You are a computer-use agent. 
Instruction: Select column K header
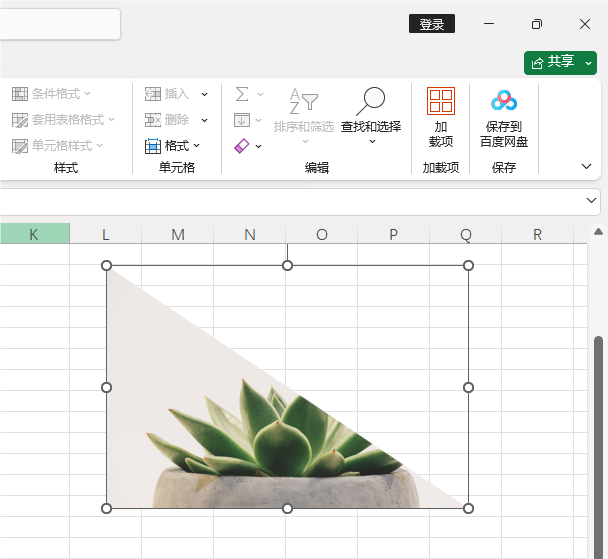(34, 234)
